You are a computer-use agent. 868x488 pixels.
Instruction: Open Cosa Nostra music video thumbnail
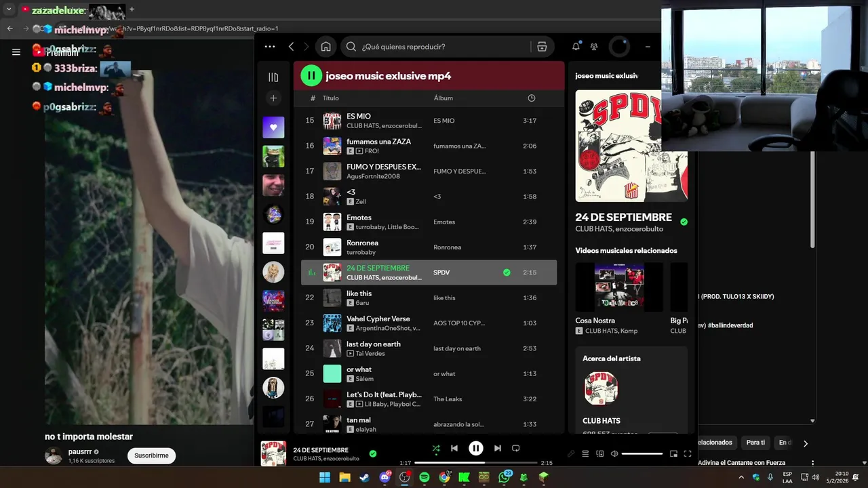coord(619,287)
